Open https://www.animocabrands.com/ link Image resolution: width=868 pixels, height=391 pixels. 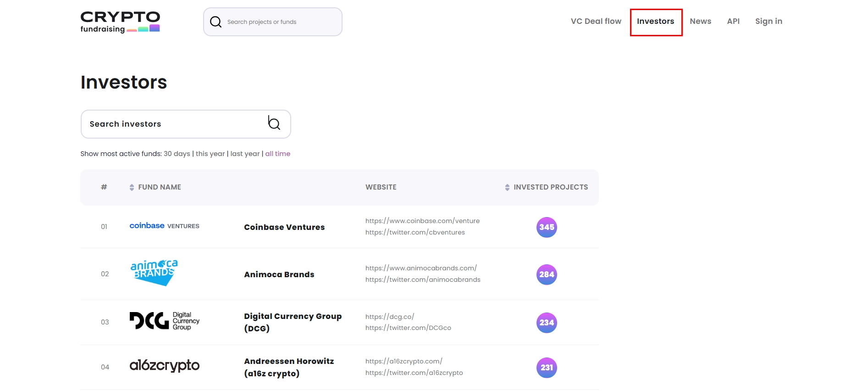click(x=421, y=268)
